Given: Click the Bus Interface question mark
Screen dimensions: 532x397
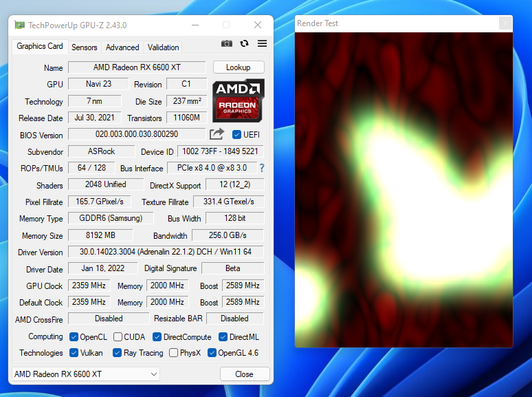Looking at the screenshot, I should coord(262,168).
